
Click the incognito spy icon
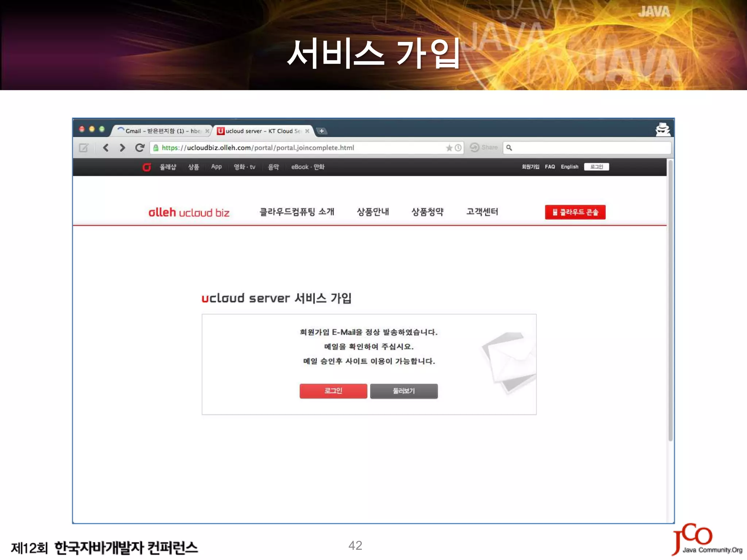[662, 129]
